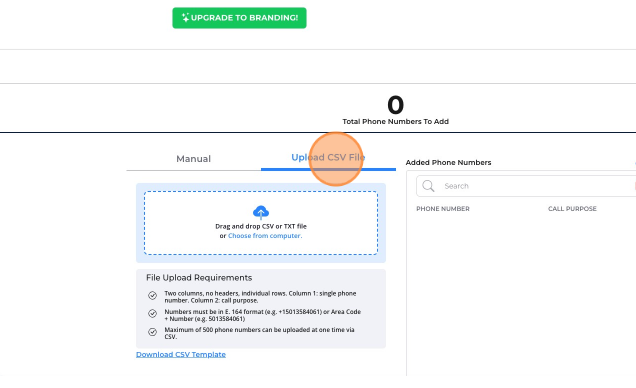Image resolution: width=636 pixels, height=388 pixels.
Task: Switch to the Manual tab
Action: click(x=193, y=159)
